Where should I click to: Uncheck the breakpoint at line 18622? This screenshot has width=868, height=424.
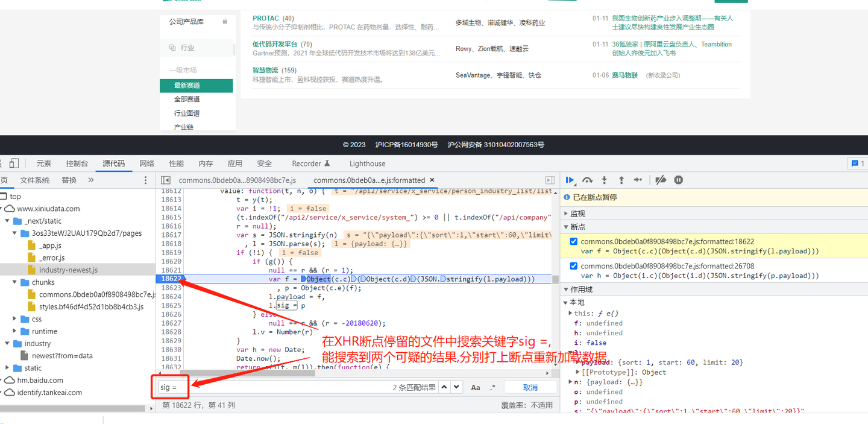coord(573,242)
